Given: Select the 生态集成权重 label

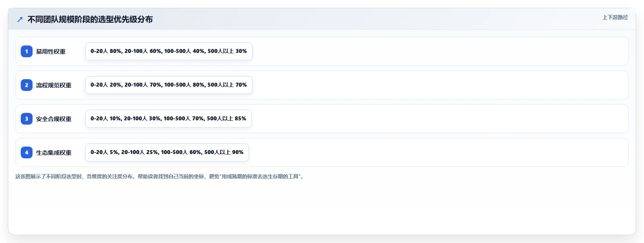Looking at the screenshot, I should 54,152.
